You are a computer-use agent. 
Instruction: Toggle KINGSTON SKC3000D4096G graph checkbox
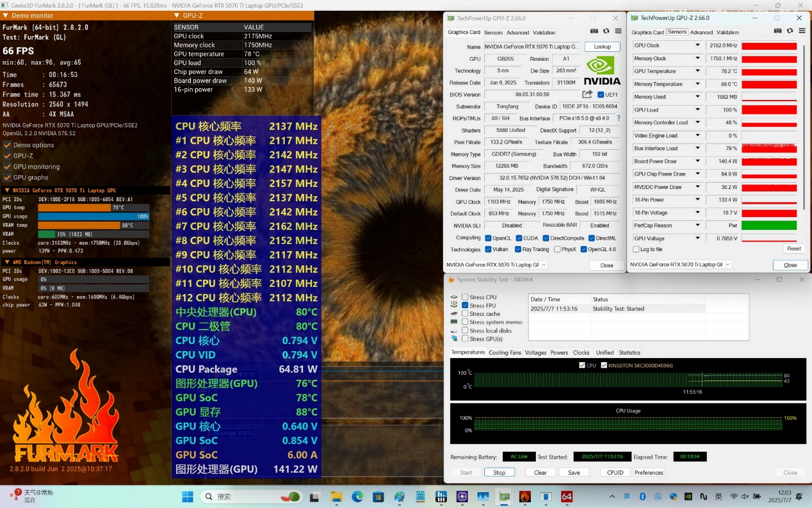point(604,365)
